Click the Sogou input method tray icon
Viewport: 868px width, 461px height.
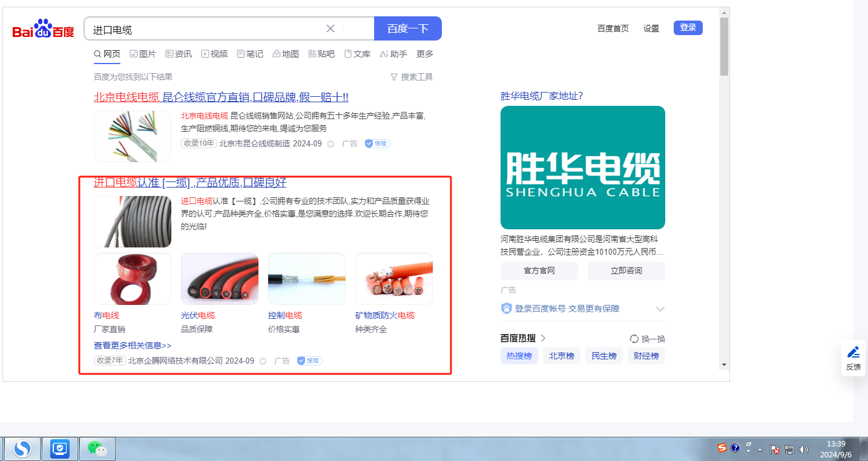pyautogui.click(x=722, y=448)
